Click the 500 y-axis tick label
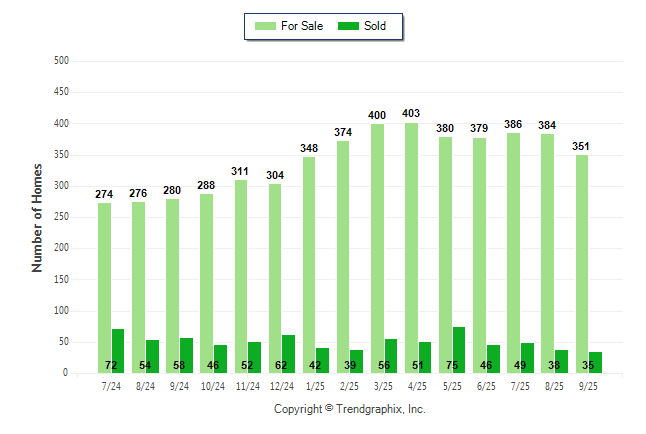646x434 pixels. click(x=61, y=61)
